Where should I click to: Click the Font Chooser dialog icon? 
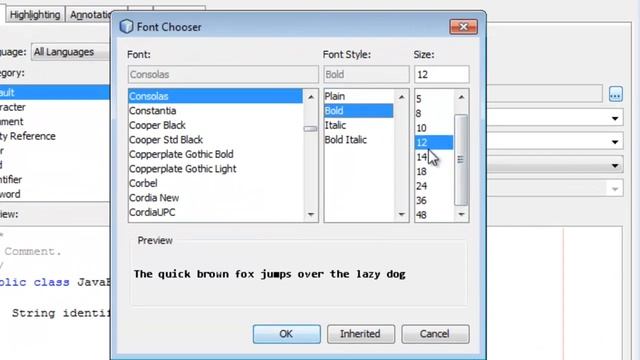point(126,27)
